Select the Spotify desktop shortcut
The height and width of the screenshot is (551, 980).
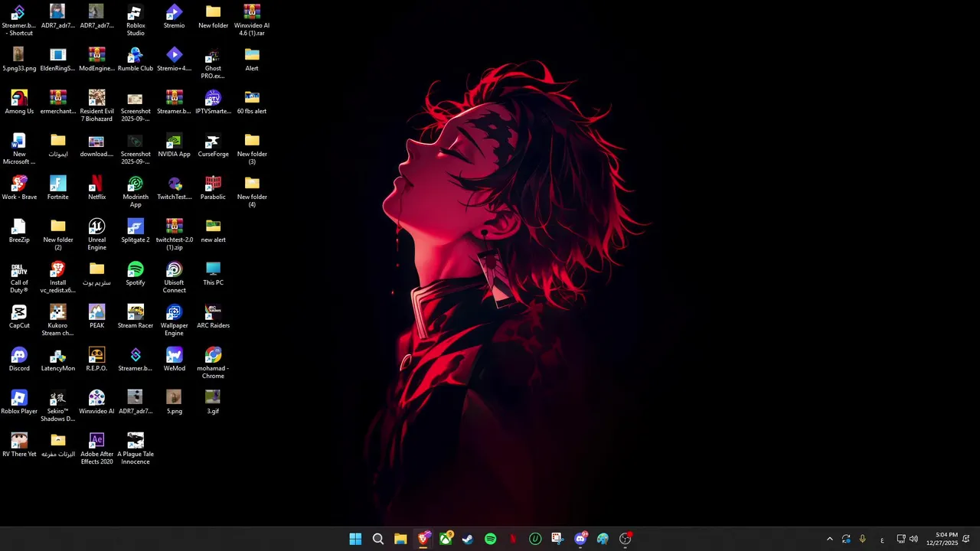(x=136, y=274)
